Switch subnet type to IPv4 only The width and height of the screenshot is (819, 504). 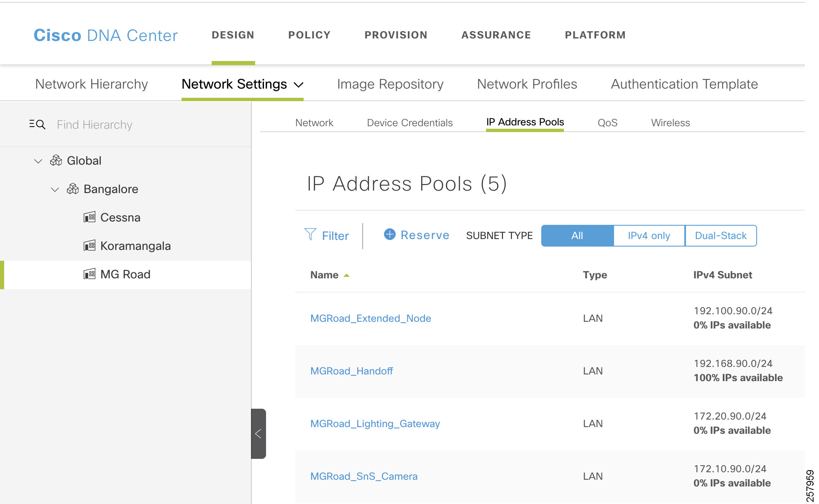[x=649, y=236]
